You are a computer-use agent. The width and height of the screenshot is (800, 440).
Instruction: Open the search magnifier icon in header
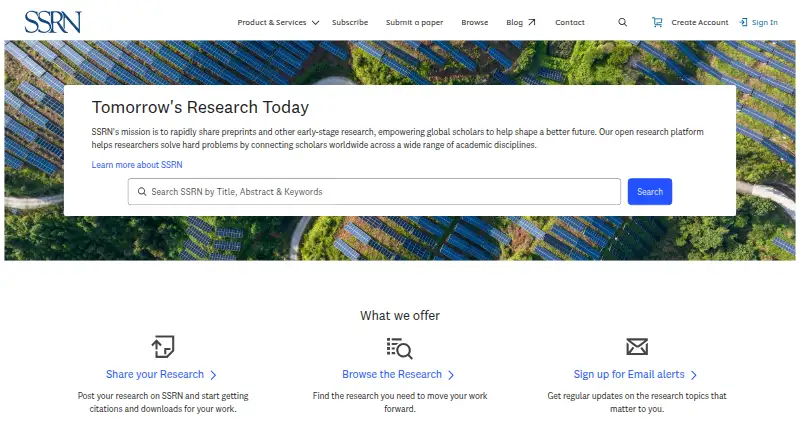click(x=622, y=22)
